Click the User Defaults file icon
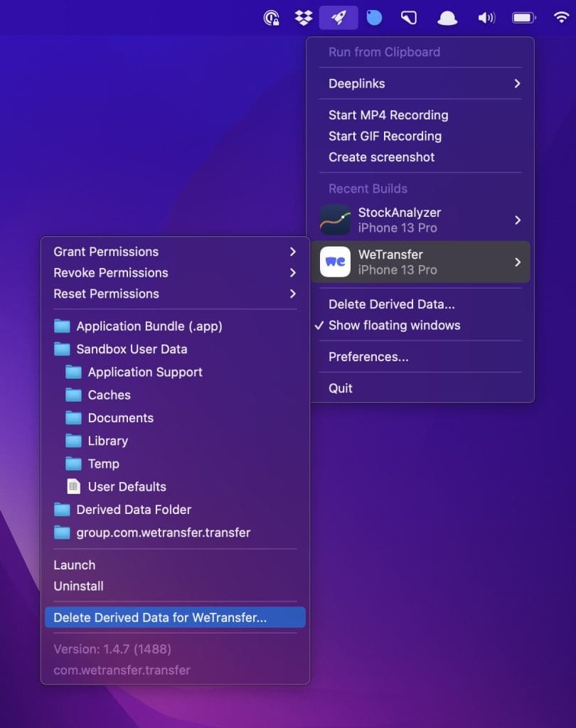Screen dimensions: 576x728 coord(73,486)
